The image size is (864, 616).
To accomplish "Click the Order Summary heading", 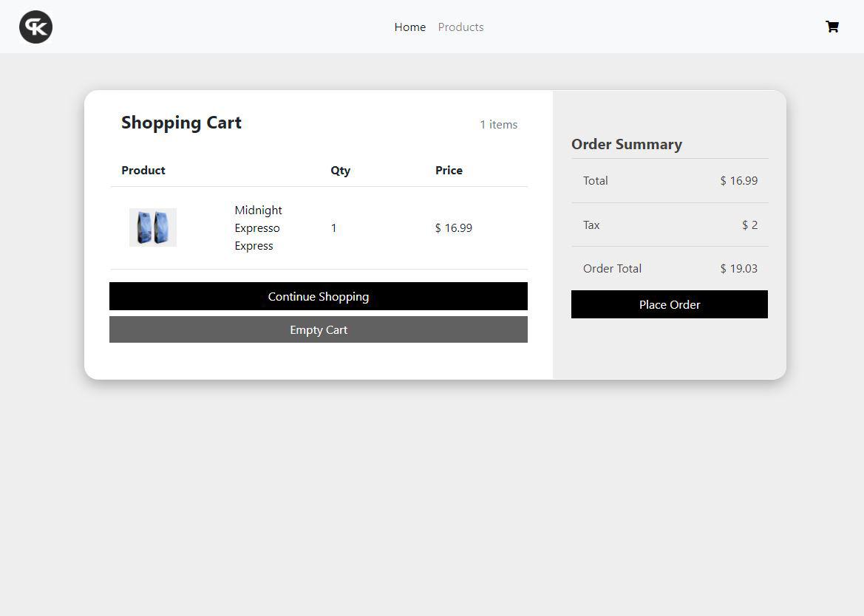I will pyautogui.click(x=627, y=144).
